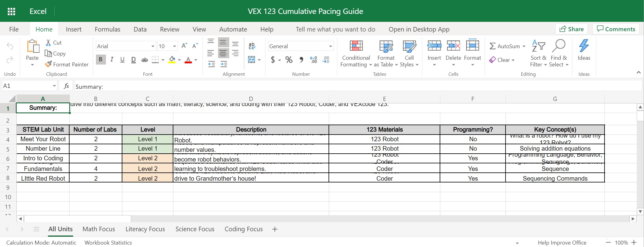This screenshot has height=247, width=644.
Task: Toggle Bold formatting
Action: click(101, 59)
